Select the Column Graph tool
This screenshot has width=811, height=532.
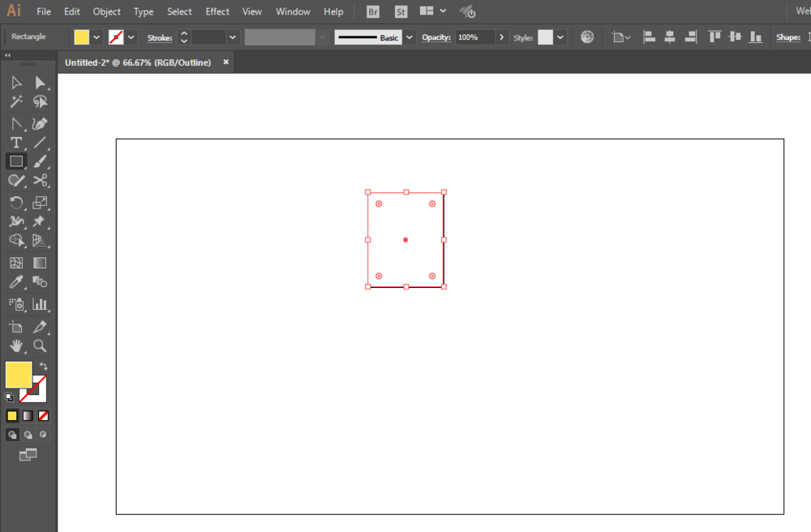40,304
